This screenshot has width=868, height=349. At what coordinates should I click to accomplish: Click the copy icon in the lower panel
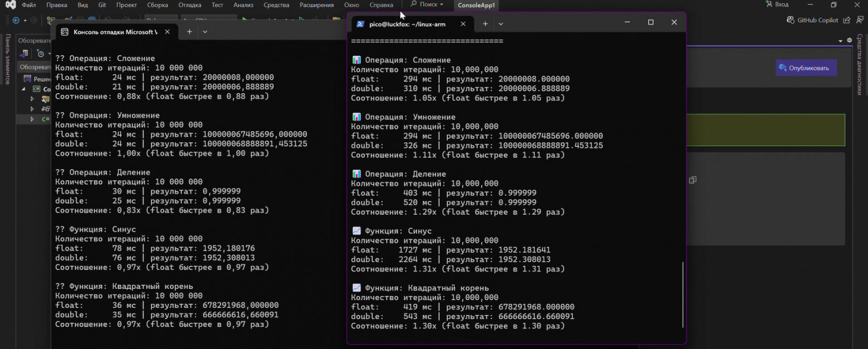(692, 180)
